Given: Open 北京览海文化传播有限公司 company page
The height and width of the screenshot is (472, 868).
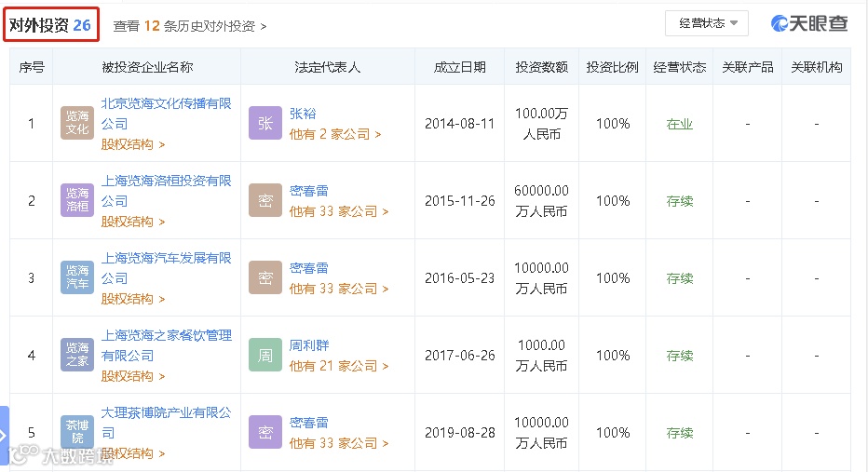Looking at the screenshot, I should point(166,113).
